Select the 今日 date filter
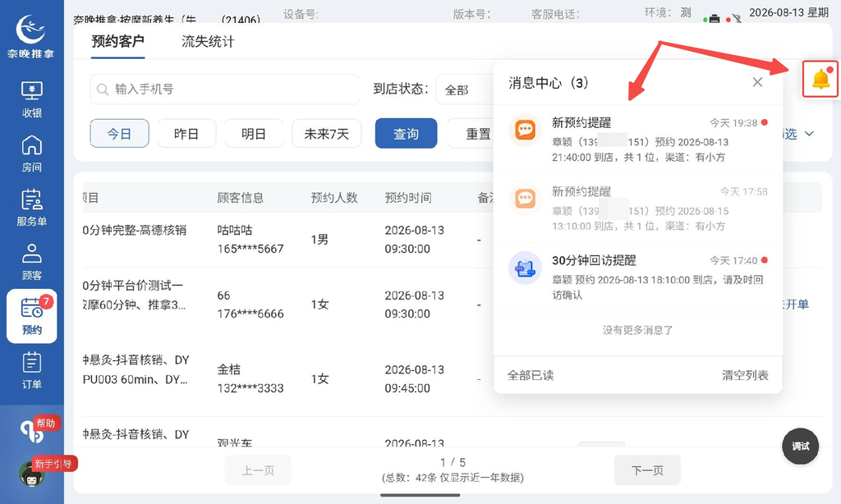Screen dimensions: 841x504 point(119,134)
